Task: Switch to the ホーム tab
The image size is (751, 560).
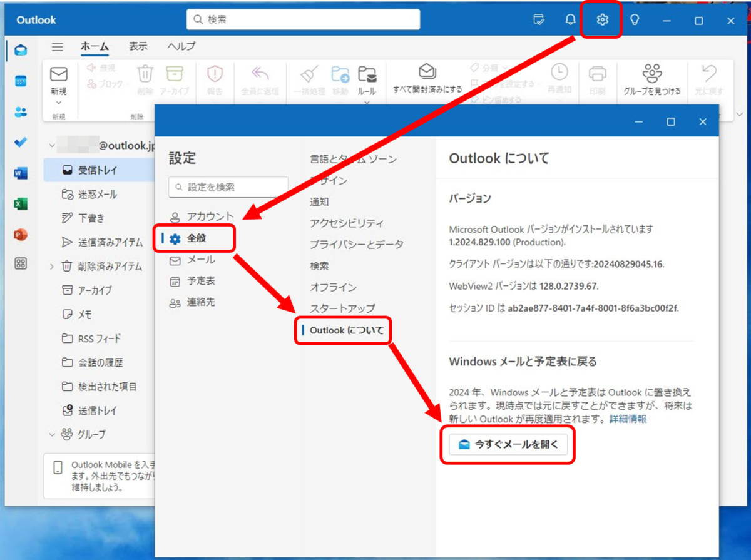Action: (95, 46)
